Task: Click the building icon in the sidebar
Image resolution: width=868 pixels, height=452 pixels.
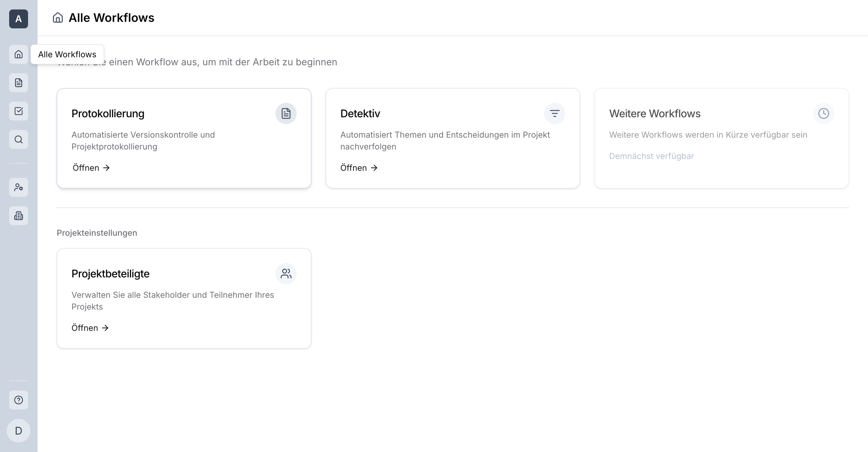Action: pyautogui.click(x=19, y=215)
